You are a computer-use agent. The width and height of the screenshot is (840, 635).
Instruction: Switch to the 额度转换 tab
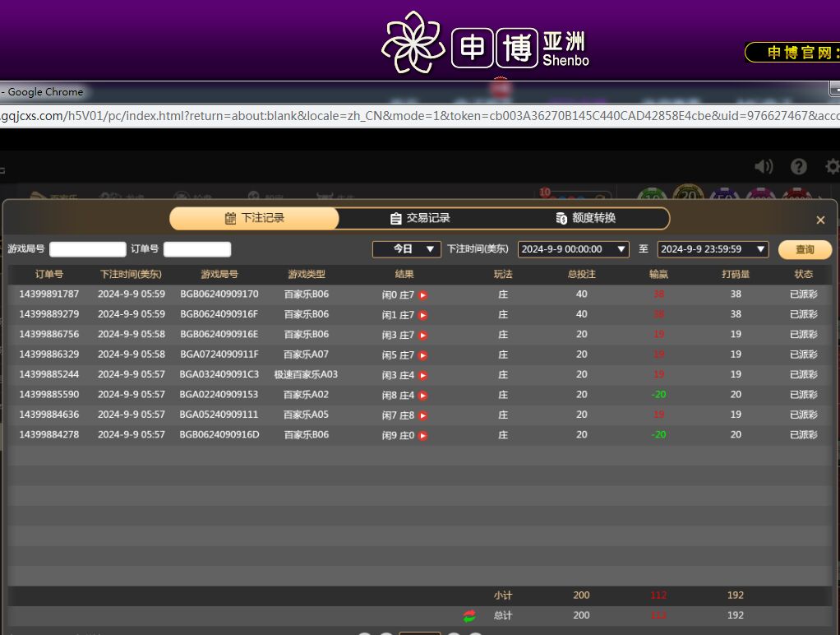click(585, 218)
